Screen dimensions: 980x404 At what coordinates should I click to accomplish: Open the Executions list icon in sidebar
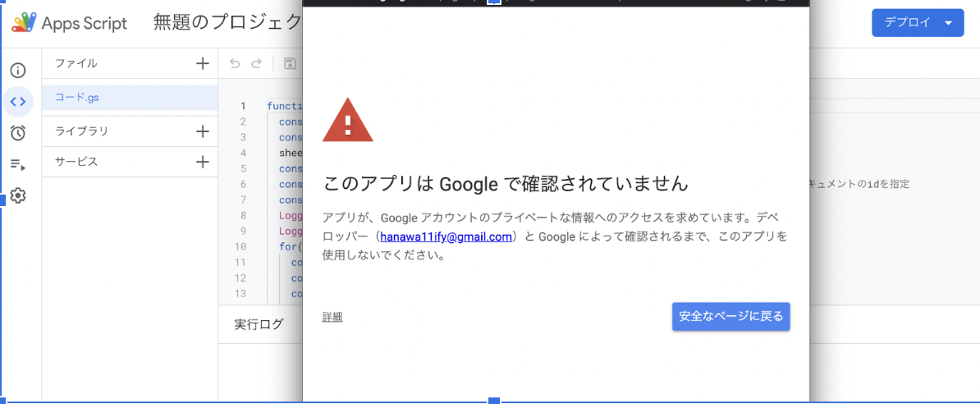(18, 164)
